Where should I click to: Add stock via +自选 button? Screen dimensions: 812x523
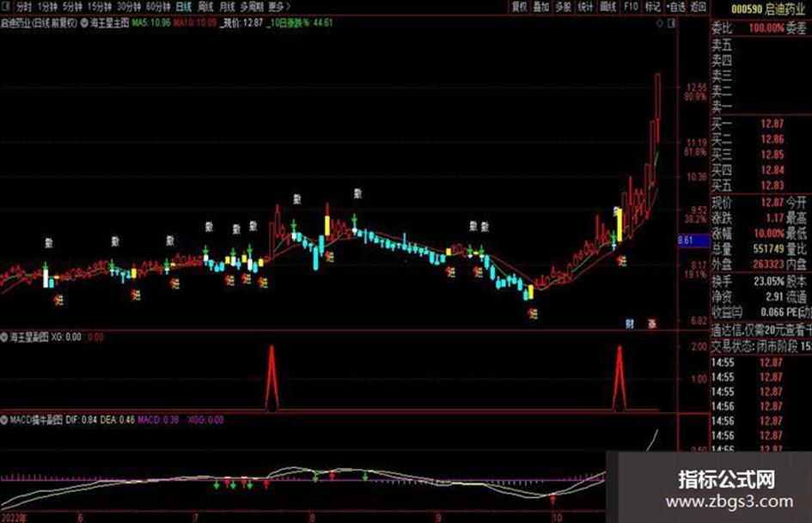coord(675,7)
